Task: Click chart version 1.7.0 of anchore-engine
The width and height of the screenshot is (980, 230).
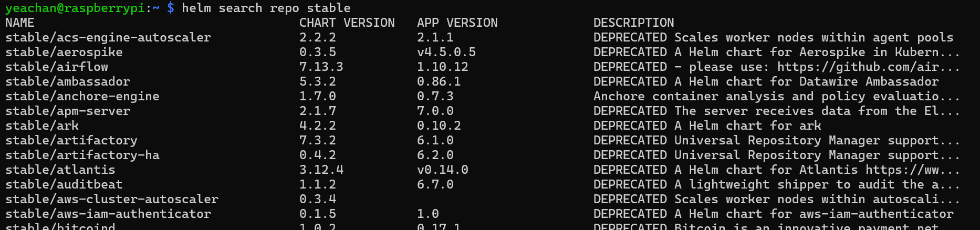Action: click(318, 96)
